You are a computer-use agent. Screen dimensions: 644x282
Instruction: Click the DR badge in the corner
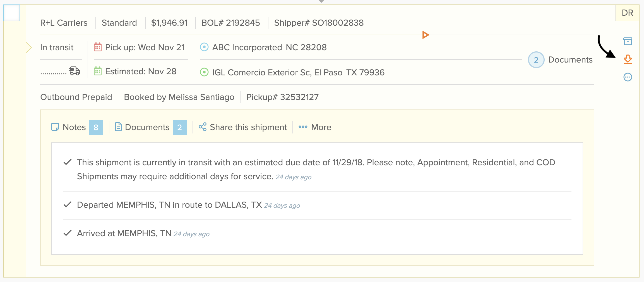click(627, 13)
